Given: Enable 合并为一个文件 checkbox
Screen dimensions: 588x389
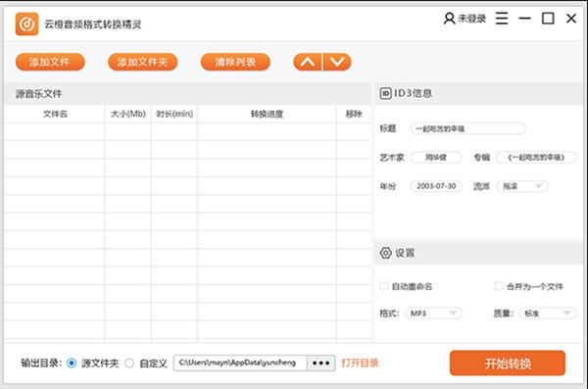Looking at the screenshot, I should (x=499, y=286).
